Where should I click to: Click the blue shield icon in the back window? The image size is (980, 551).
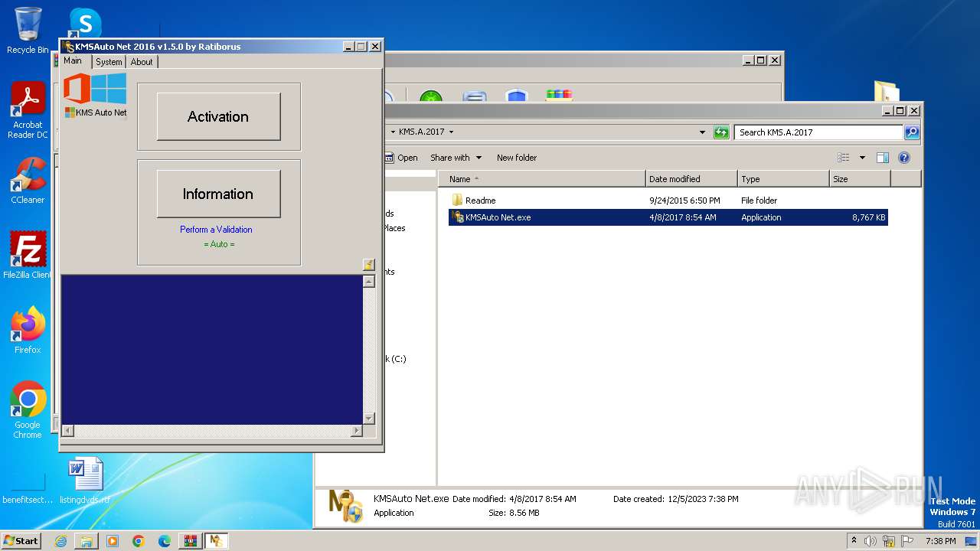517,97
